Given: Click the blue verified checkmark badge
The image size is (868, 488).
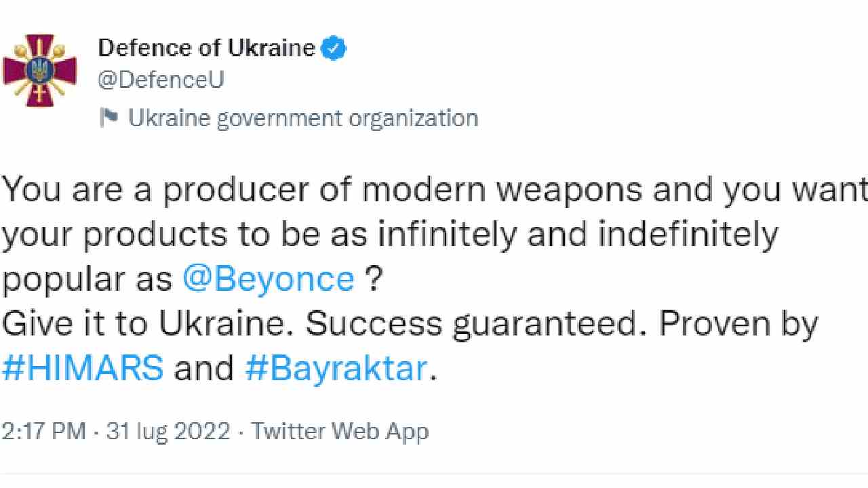Looking at the screenshot, I should 334,48.
